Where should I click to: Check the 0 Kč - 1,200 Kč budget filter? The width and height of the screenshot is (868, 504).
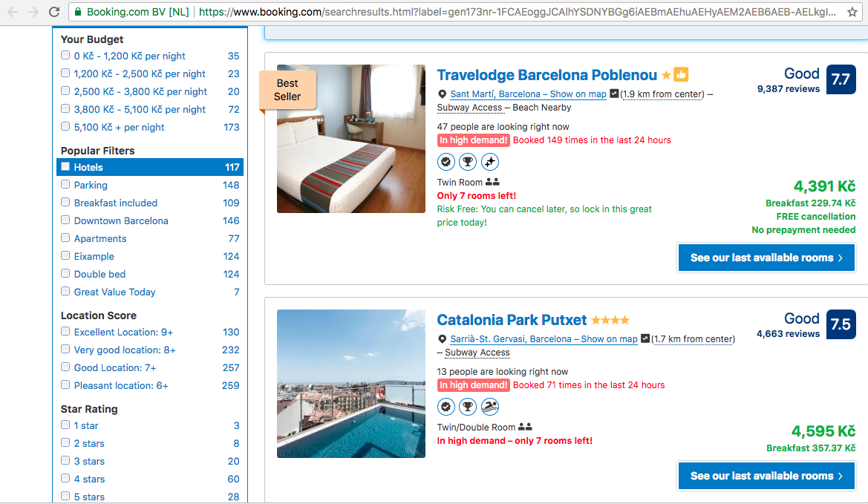(x=65, y=56)
